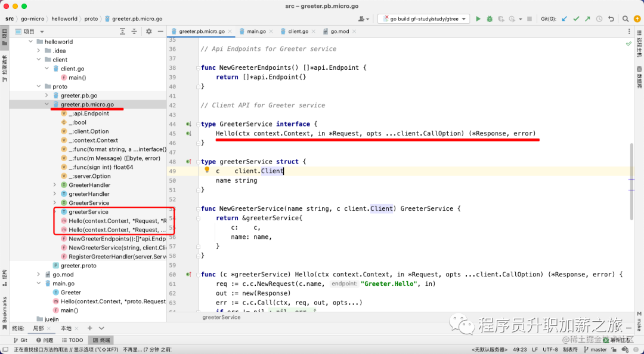Open project panel settings gear
644x354 pixels.
click(x=148, y=31)
